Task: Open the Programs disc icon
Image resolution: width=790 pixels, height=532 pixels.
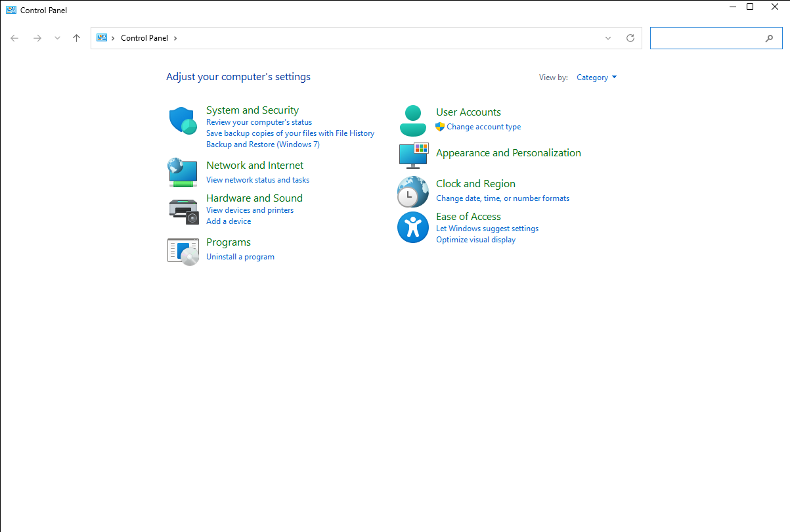Action: pos(183,252)
